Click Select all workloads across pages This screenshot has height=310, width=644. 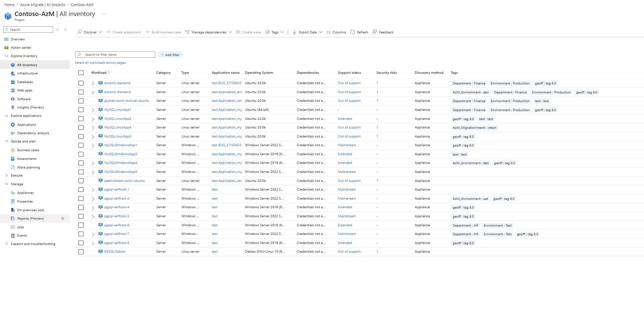pos(100,63)
